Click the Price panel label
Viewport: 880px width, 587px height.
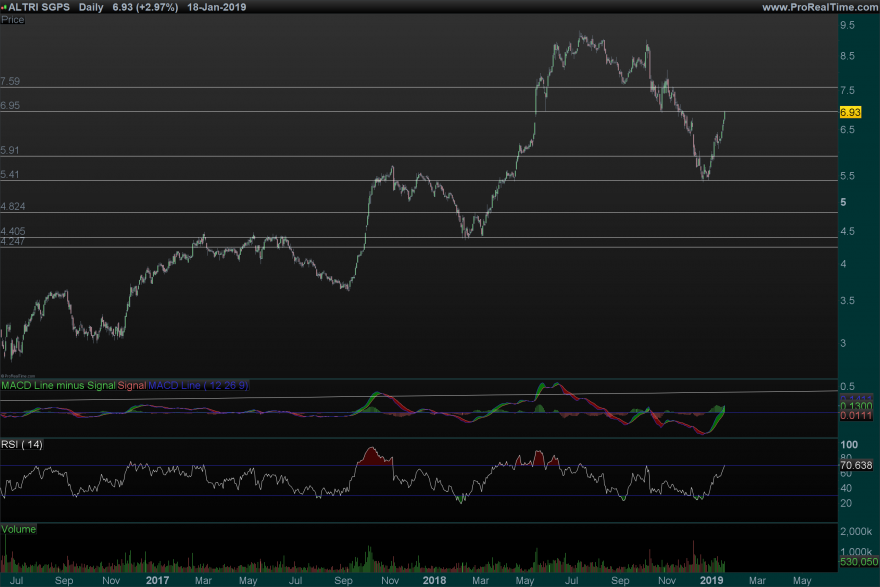13,19
